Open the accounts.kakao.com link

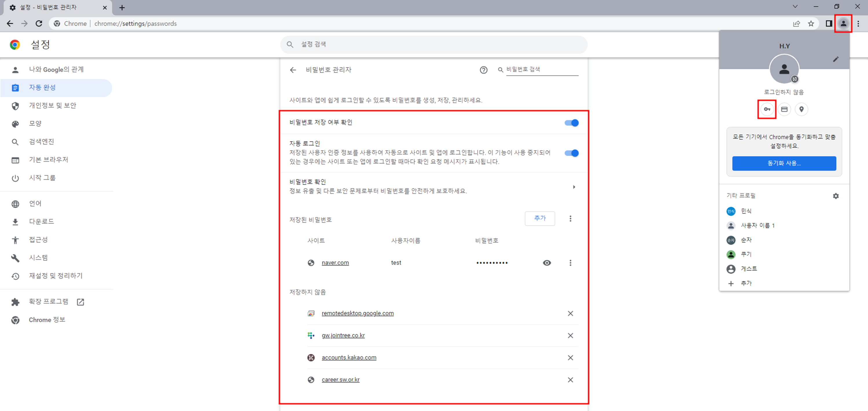(349, 357)
